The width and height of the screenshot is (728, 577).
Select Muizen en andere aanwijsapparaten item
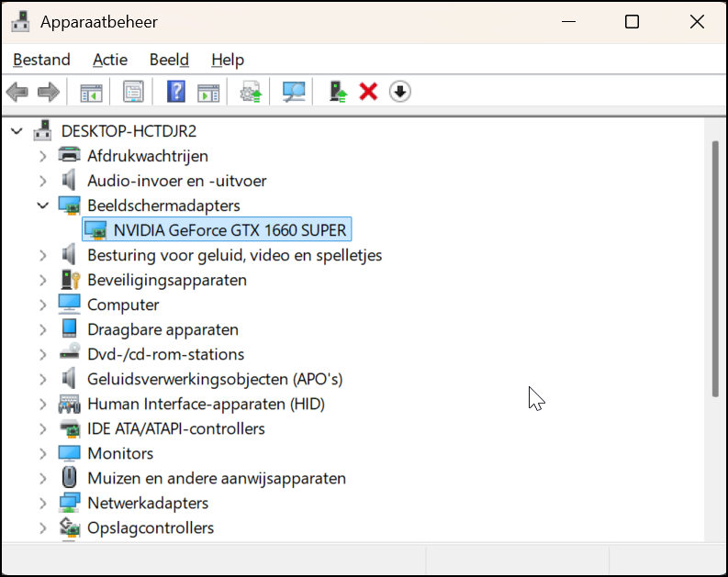[216, 478]
